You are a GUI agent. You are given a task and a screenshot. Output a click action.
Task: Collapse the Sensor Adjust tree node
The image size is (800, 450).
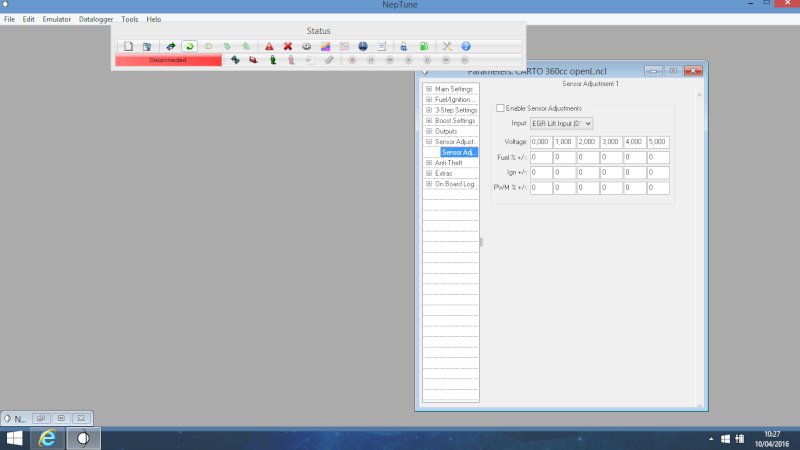point(429,142)
